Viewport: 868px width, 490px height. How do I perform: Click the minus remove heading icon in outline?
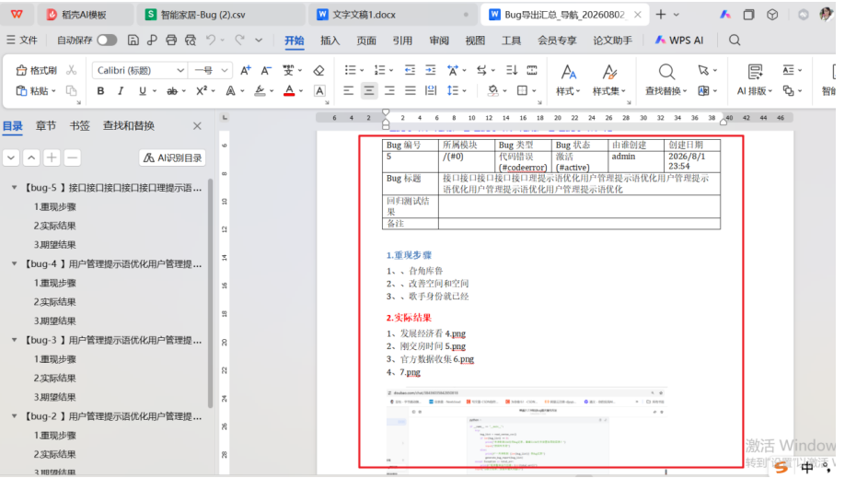click(x=72, y=157)
